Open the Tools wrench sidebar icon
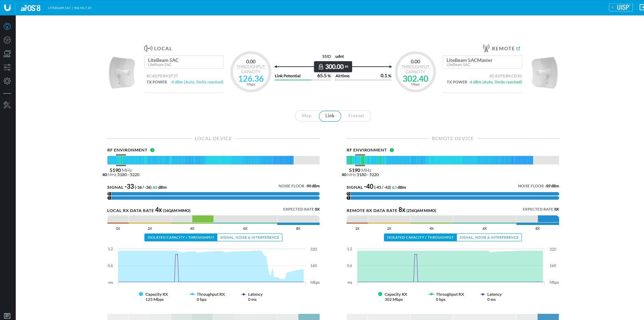Viewport: 644px width, 320px height. [7, 105]
